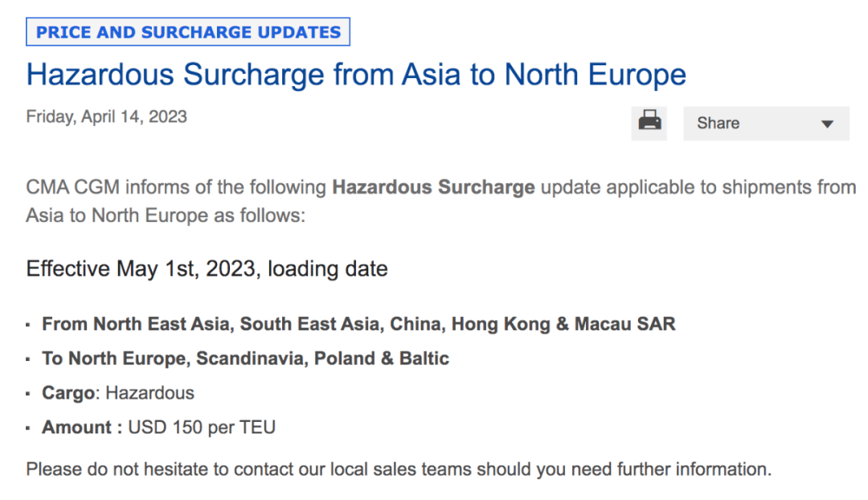Select the Effective May 1st, 2023 loading date line

pos(207,268)
